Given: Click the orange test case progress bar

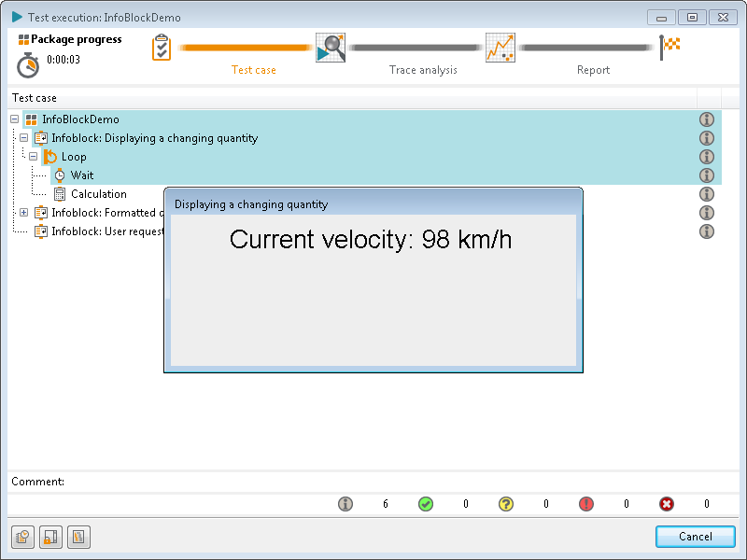Looking at the screenshot, I should 245,48.
